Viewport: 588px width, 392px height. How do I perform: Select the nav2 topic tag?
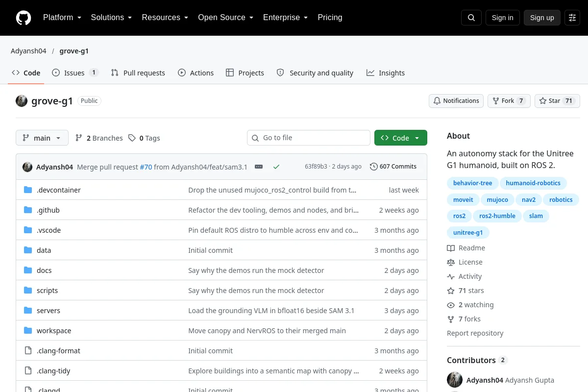529,199
